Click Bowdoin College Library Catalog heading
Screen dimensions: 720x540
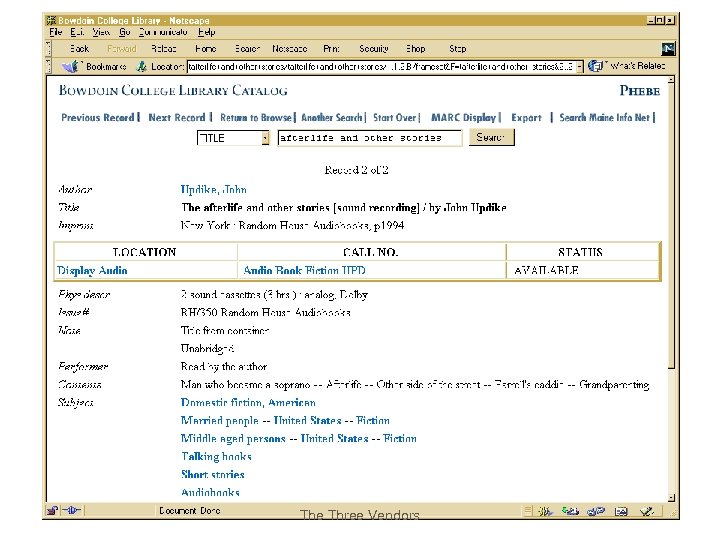[x=173, y=90]
